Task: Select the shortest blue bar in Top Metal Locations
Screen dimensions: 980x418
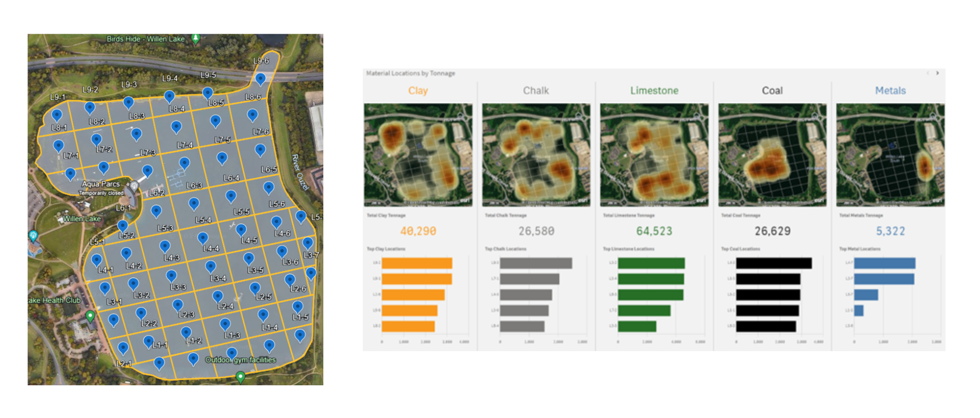Action: (x=859, y=311)
